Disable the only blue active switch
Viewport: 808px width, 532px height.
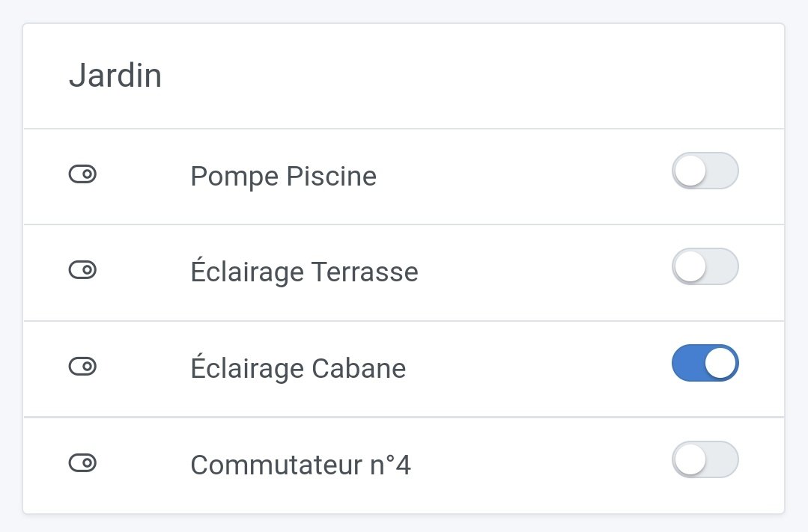(x=705, y=363)
